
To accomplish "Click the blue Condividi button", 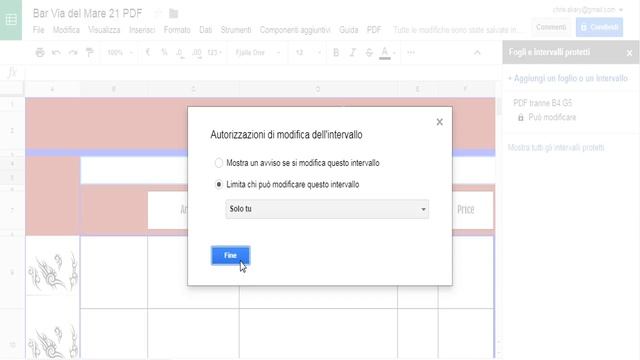I will point(599,27).
